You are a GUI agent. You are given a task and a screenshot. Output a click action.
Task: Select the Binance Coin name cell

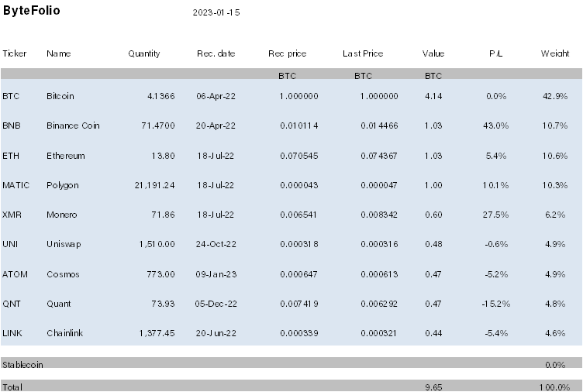click(73, 126)
